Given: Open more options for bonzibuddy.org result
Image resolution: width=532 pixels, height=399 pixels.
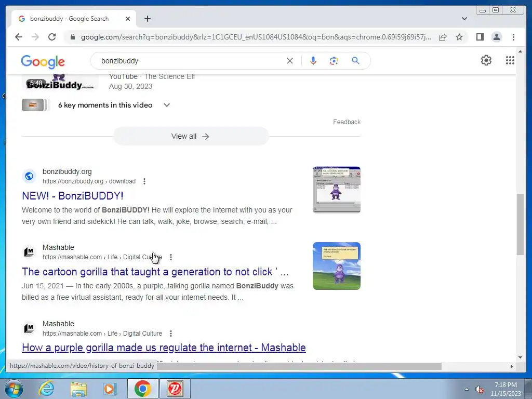Looking at the screenshot, I should 144,181.
